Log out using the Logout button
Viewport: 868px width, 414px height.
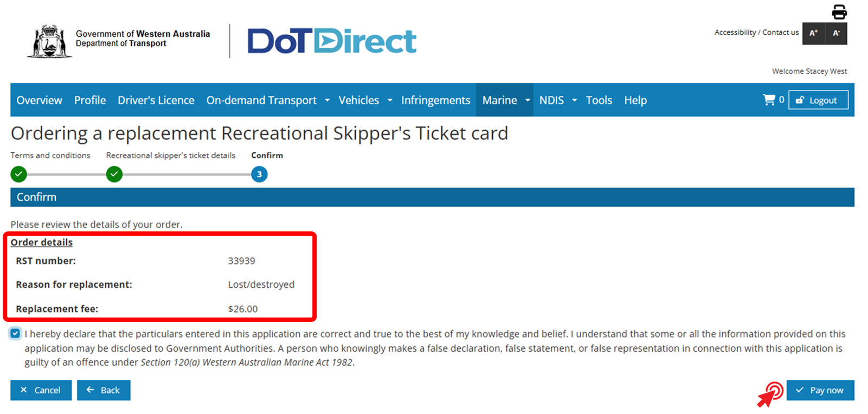click(x=818, y=100)
